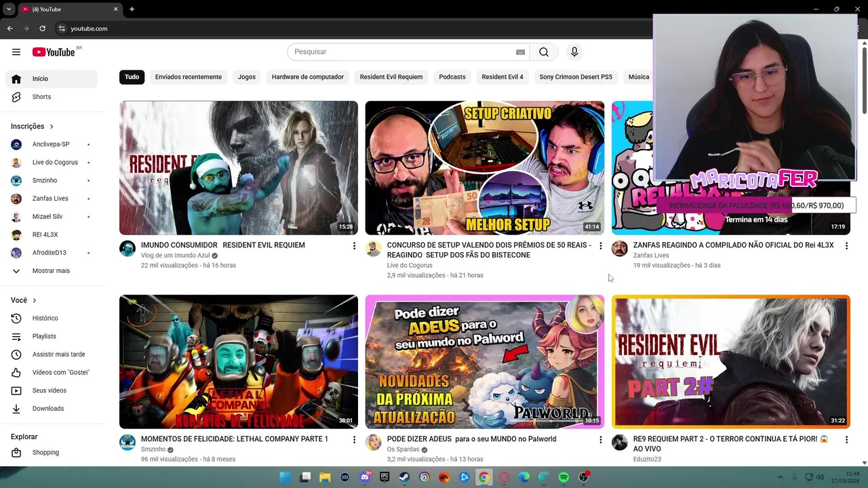This screenshot has height=488, width=868.
Task: Select the Tudo filter chip
Action: tap(132, 77)
